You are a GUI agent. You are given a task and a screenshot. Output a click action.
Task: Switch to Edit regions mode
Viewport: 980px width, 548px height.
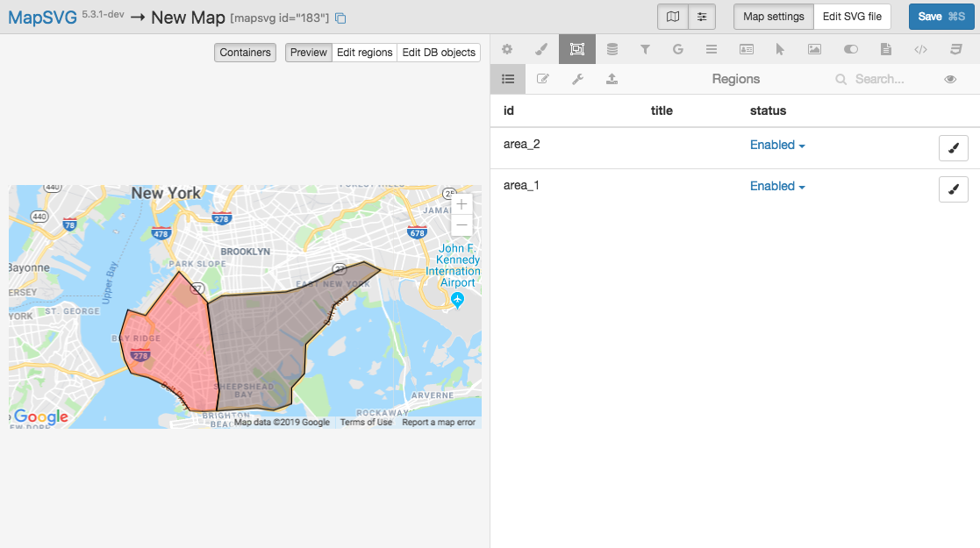coord(364,53)
